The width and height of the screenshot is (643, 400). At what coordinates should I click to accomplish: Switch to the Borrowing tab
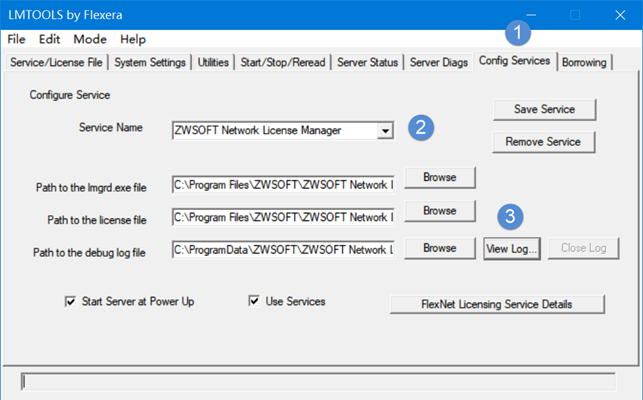pos(584,62)
